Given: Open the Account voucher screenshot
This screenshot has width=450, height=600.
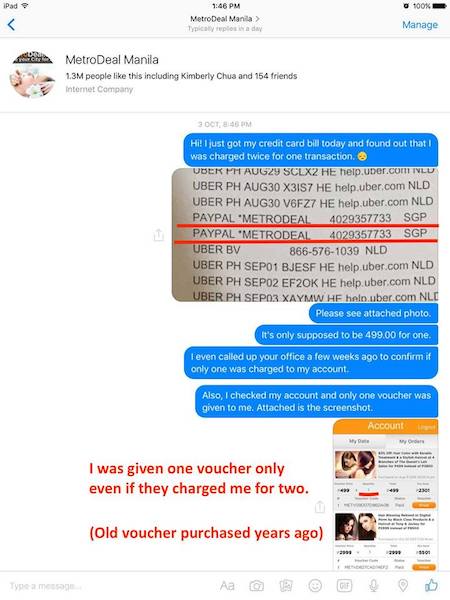Looking at the screenshot, I should coord(385,495).
